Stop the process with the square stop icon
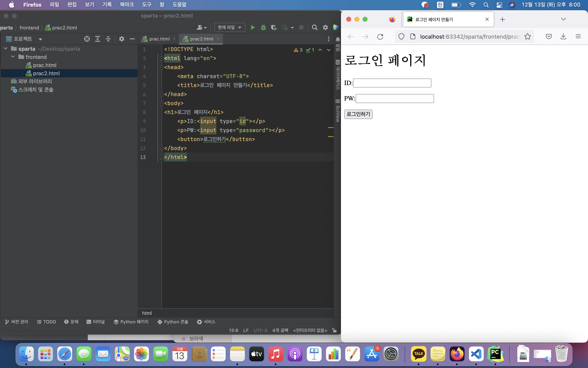The image size is (588, 368). coord(301,27)
